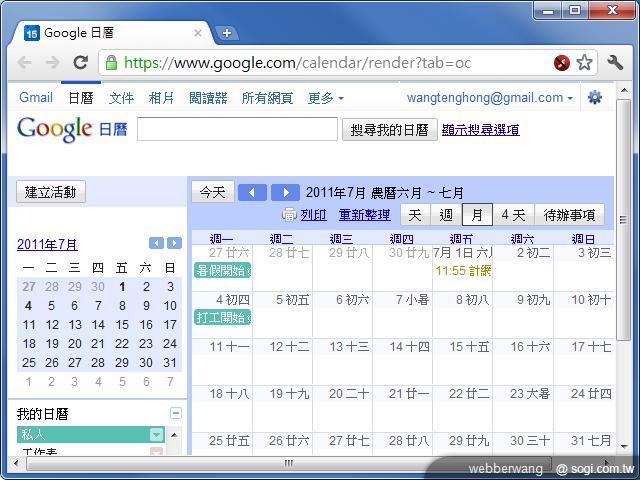Open 閱讀器 in the top navigation

(x=208, y=98)
